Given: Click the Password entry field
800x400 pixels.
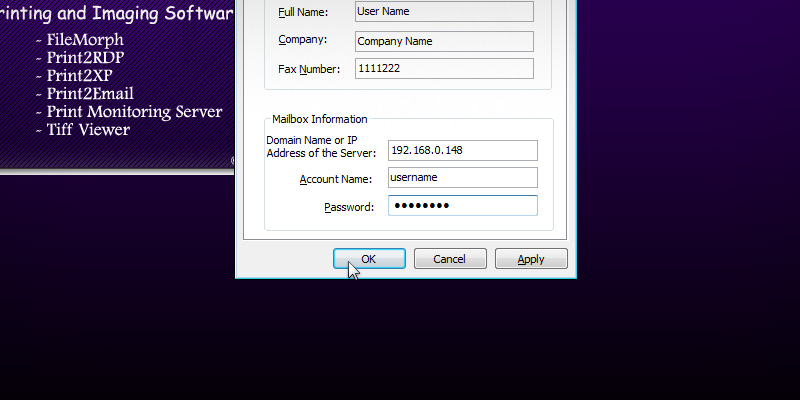Looking at the screenshot, I should (x=463, y=206).
